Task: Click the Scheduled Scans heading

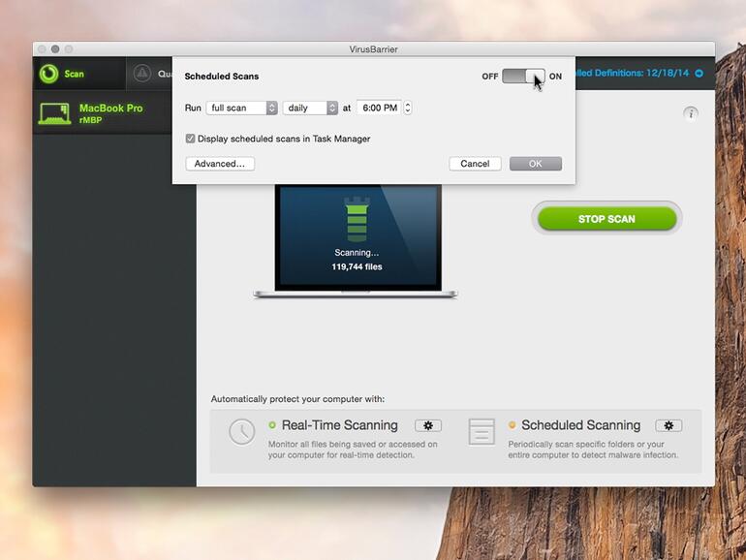Action: (x=222, y=77)
